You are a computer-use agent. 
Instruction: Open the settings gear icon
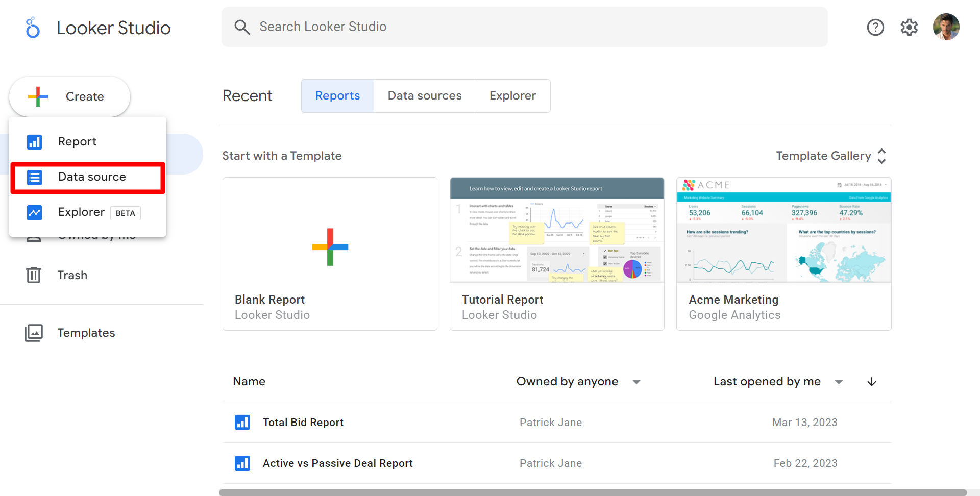909,27
